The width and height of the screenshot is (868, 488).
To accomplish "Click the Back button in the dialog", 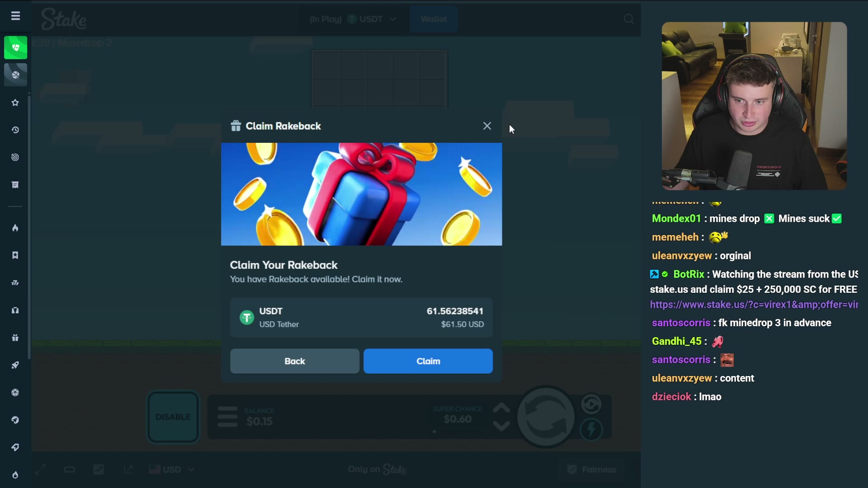I will tap(295, 361).
